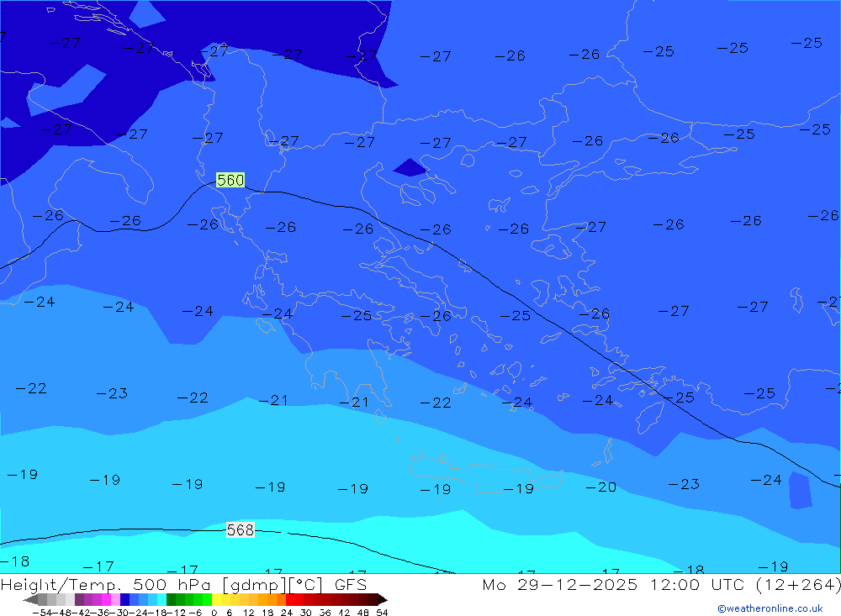Pick the bright yellow legend swatch above 0

[217, 600]
